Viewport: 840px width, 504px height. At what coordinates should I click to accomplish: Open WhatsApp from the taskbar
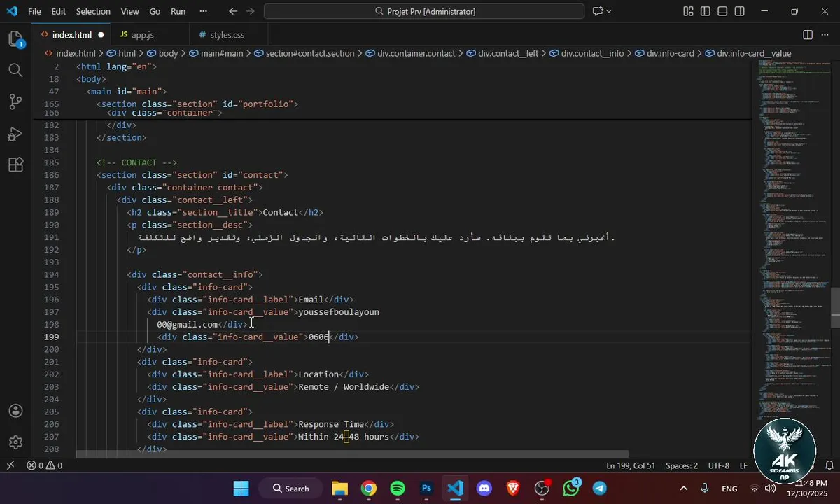[x=571, y=489]
